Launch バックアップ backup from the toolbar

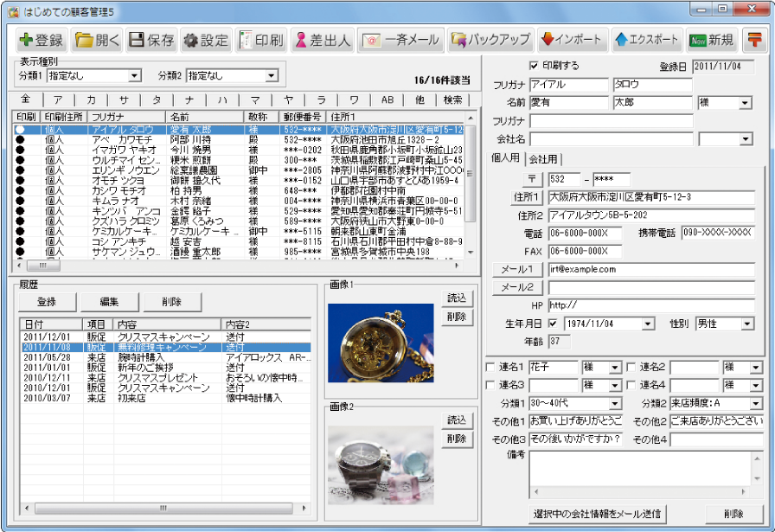490,40
